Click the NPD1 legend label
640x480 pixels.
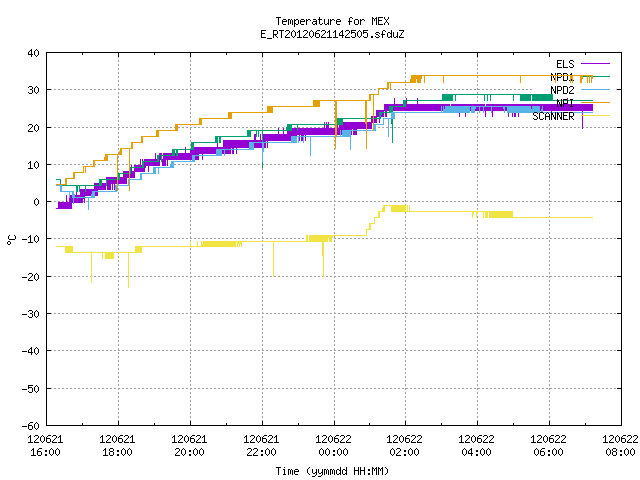pos(562,77)
